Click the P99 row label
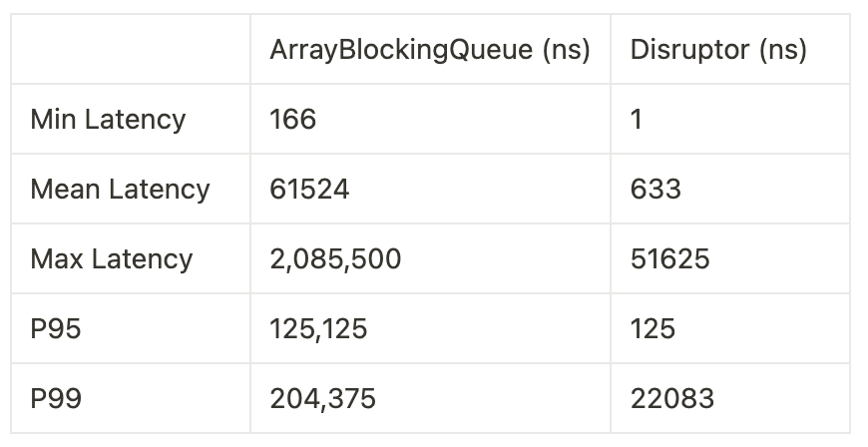The width and height of the screenshot is (868, 447). click(x=56, y=399)
